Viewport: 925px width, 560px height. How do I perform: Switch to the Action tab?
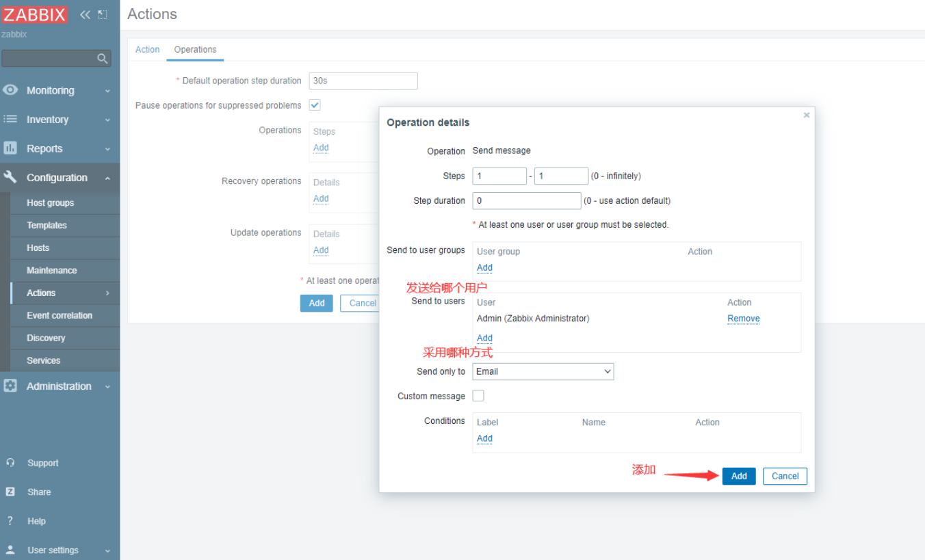tap(147, 49)
